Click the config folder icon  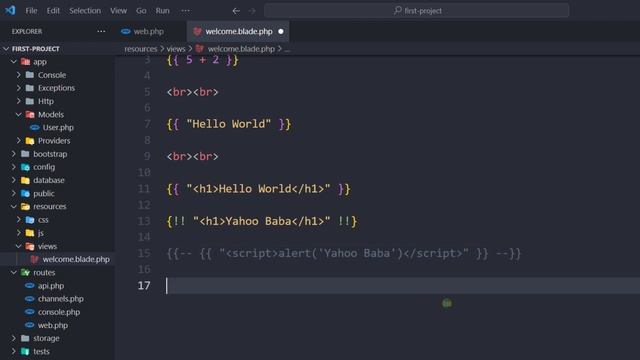click(25, 167)
